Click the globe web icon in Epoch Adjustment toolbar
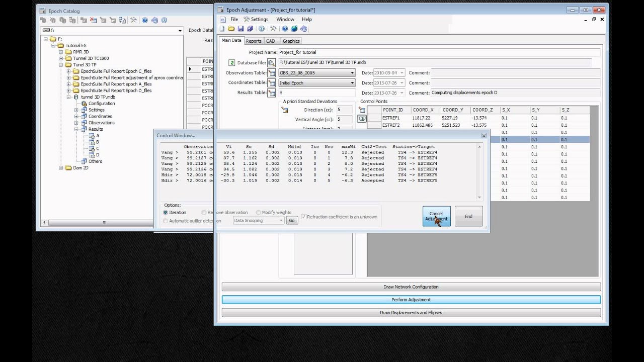644x362 pixels. 294,29
